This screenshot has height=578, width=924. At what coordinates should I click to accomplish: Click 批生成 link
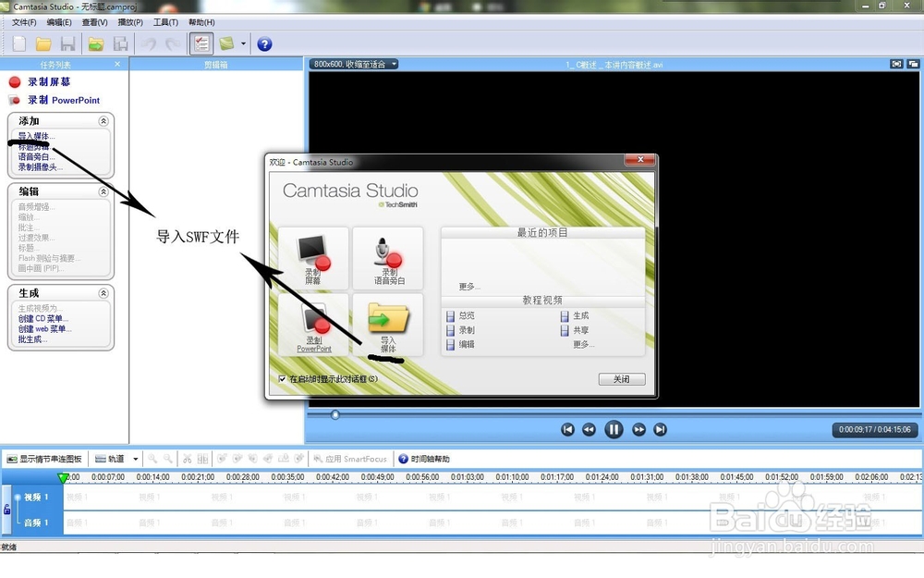[x=32, y=339]
